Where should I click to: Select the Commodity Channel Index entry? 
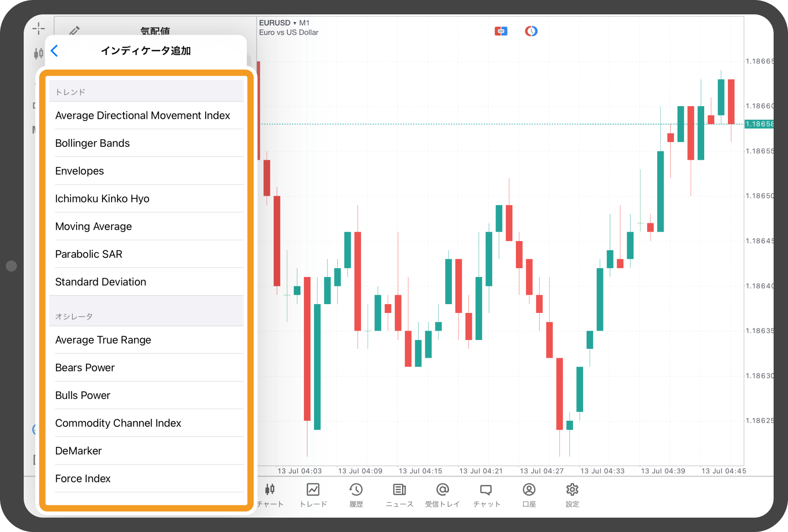pos(146,423)
